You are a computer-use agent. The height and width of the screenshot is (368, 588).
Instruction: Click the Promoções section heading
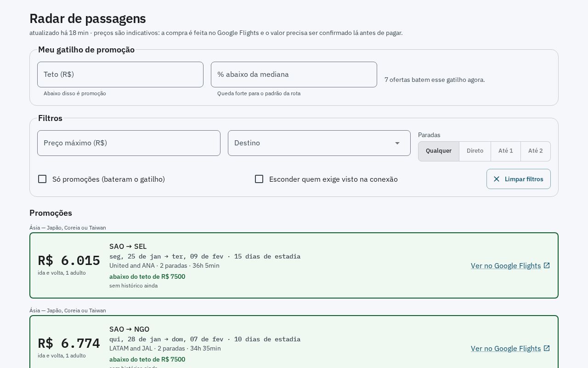[x=51, y=213]
